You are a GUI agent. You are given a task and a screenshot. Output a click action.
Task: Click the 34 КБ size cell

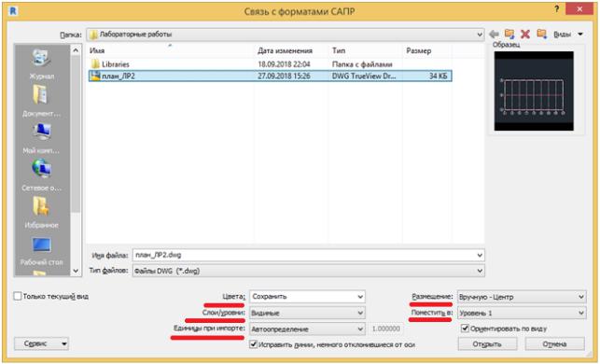tap(439, 76)
